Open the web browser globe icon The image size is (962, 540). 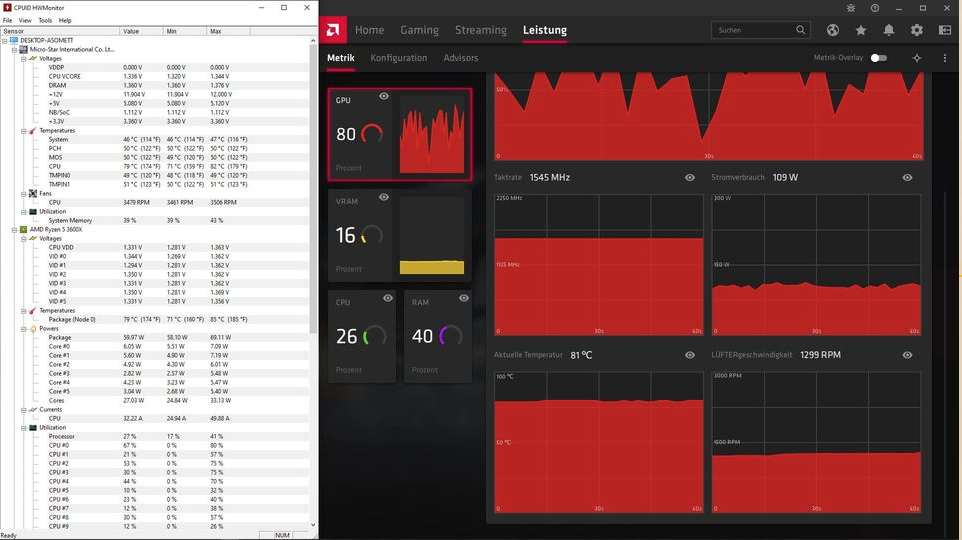(832, 30)
